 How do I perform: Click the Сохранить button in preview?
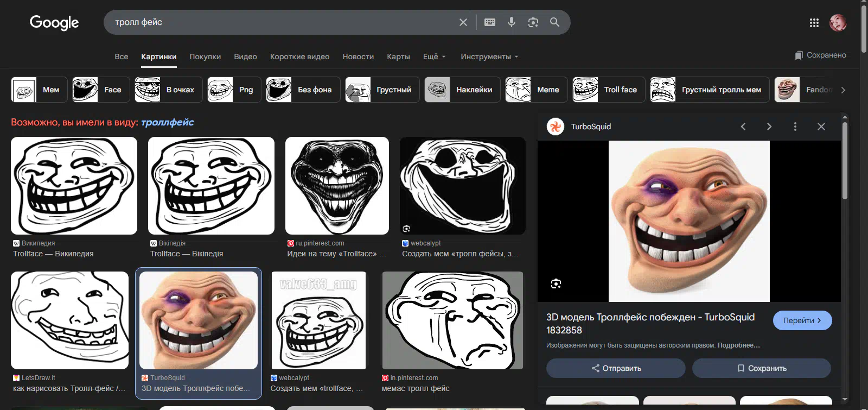(762, 368)
